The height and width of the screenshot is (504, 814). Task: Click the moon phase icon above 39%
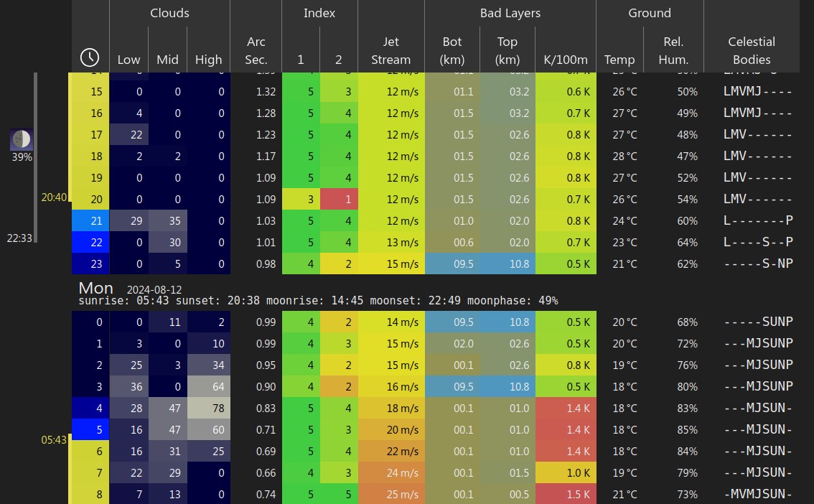click(x=22, y=139)
